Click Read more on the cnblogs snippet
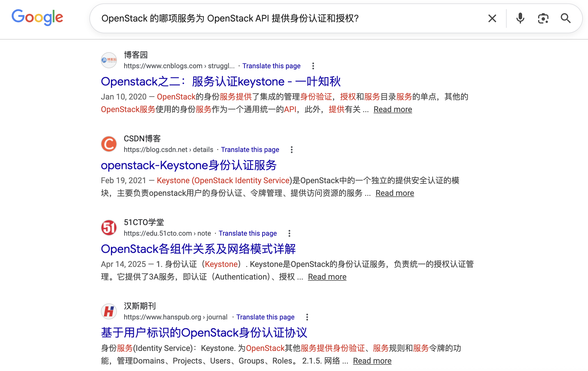Viewport: 588px width, 371px height. tap(393, 109)
